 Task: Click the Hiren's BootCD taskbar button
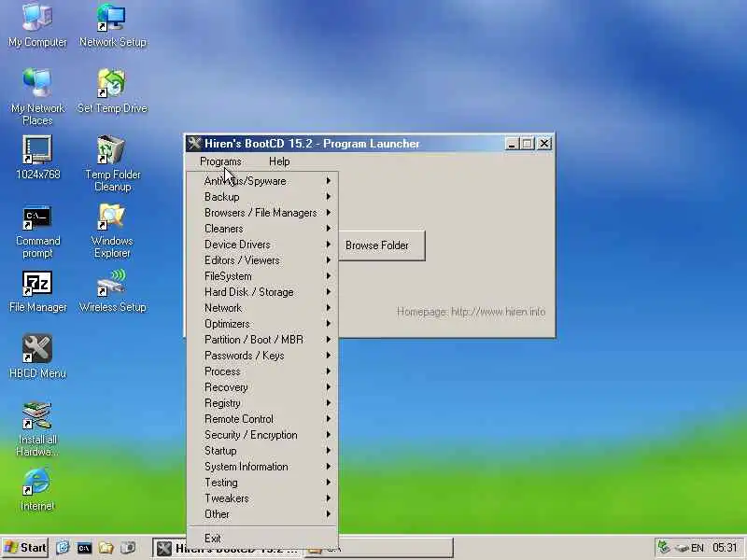coord(226,548)
